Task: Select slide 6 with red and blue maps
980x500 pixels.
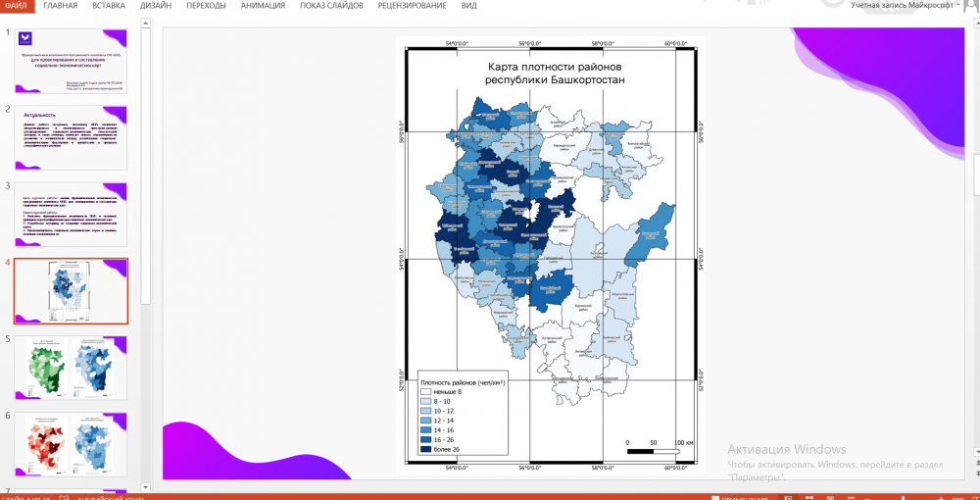Action: (71, 443)
